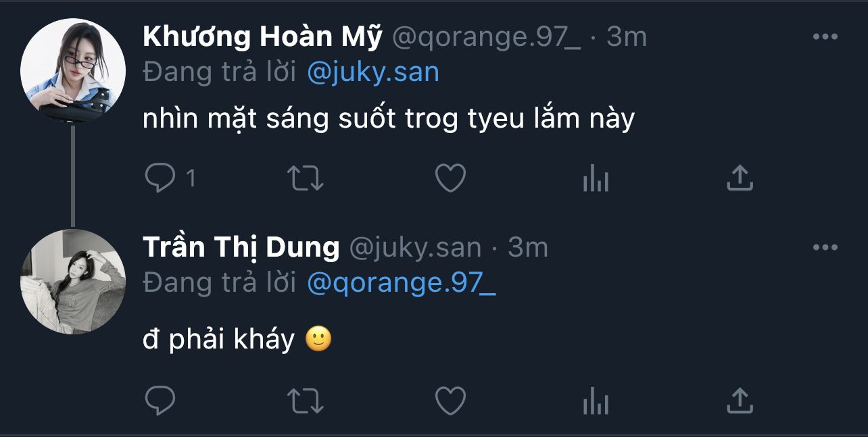Reply to Khương Hoàn Mỹ's tweet
This screenshot has width=868, height=437.
[161, 178]
